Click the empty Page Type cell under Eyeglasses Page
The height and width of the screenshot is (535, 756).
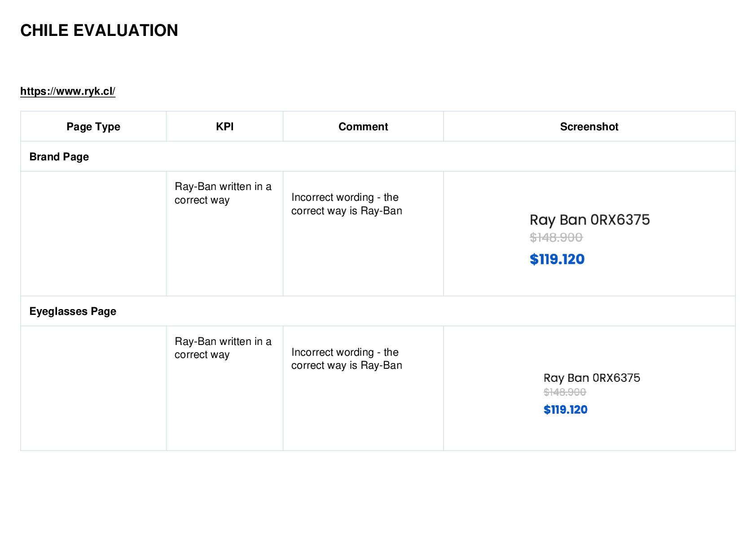93,388
